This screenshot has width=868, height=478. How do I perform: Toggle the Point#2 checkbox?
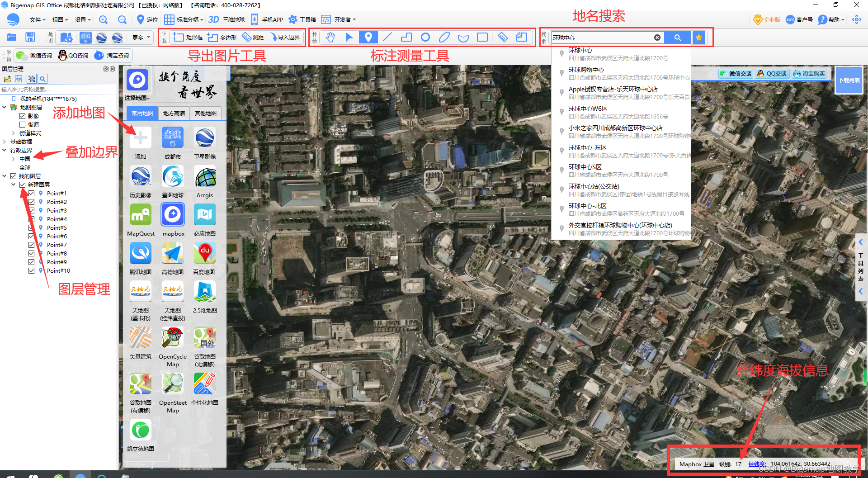31,202
